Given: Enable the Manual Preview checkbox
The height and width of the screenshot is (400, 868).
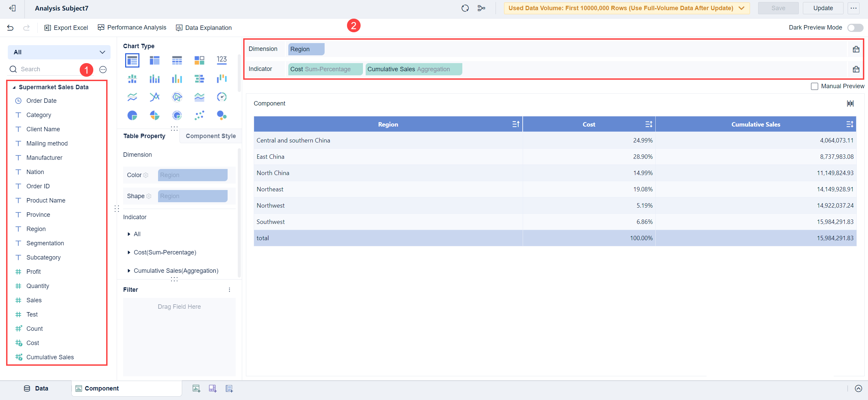Looking at the screenshot, I should (x=814, y=86).
